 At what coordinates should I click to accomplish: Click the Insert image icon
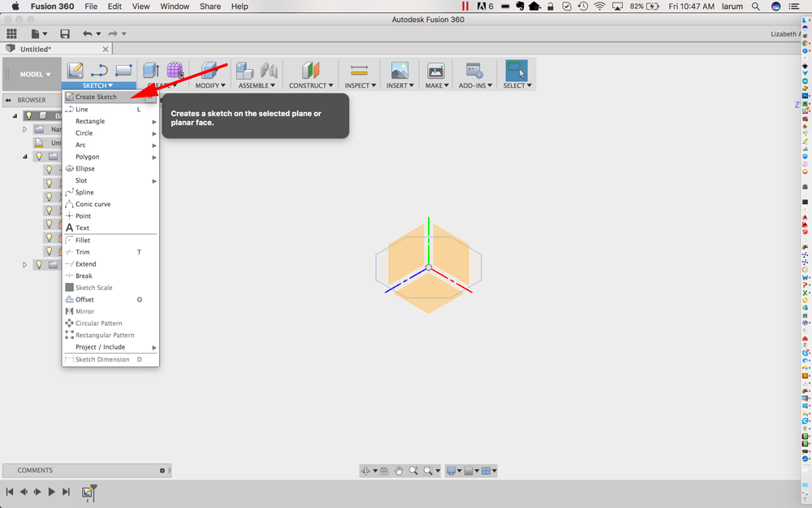click(400, 71)
